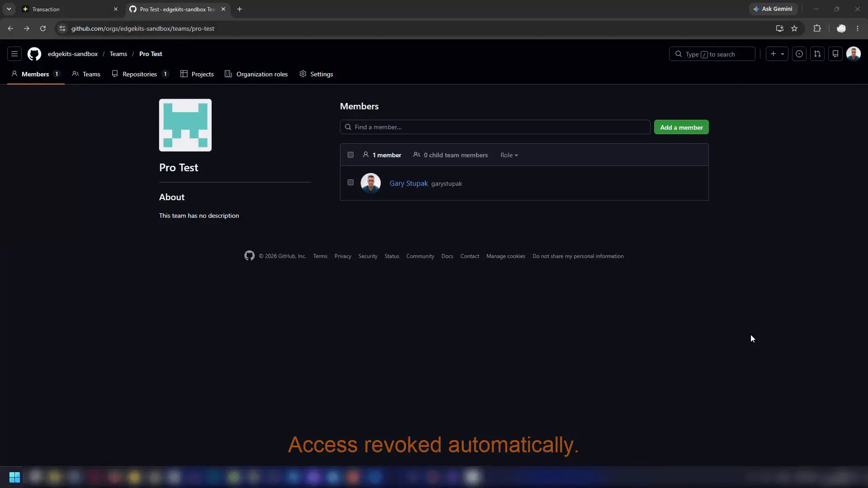Click the Pro Test team avatar image

(185, 125)
